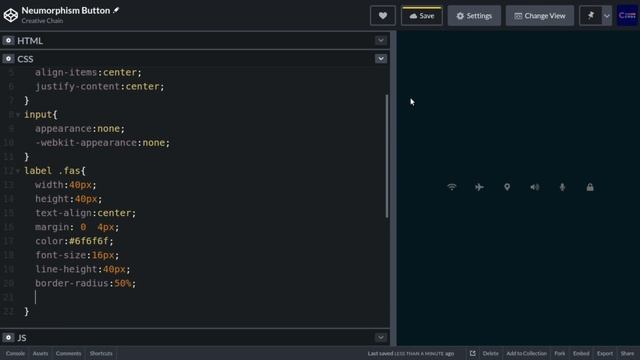The width and height of the screenshot is (640, 360).
Task: Click the -webkit-appearance:none; line
Action: click(x=102, y=143)
